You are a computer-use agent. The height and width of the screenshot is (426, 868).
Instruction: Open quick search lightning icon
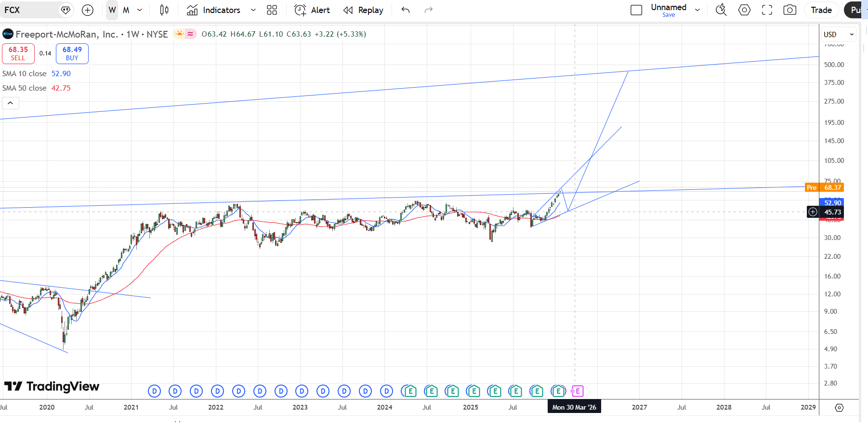pos(721,10)
